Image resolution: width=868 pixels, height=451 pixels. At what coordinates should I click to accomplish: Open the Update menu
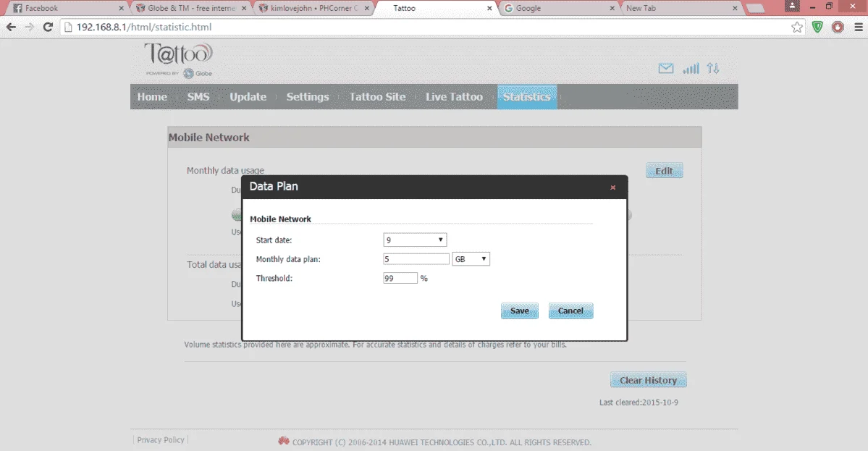248,97
